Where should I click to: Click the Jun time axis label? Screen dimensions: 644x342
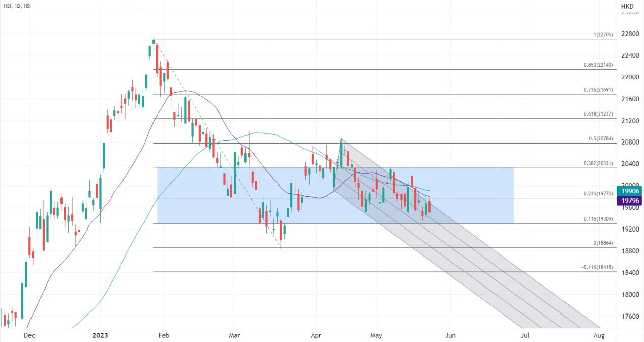tap(450, 335)
